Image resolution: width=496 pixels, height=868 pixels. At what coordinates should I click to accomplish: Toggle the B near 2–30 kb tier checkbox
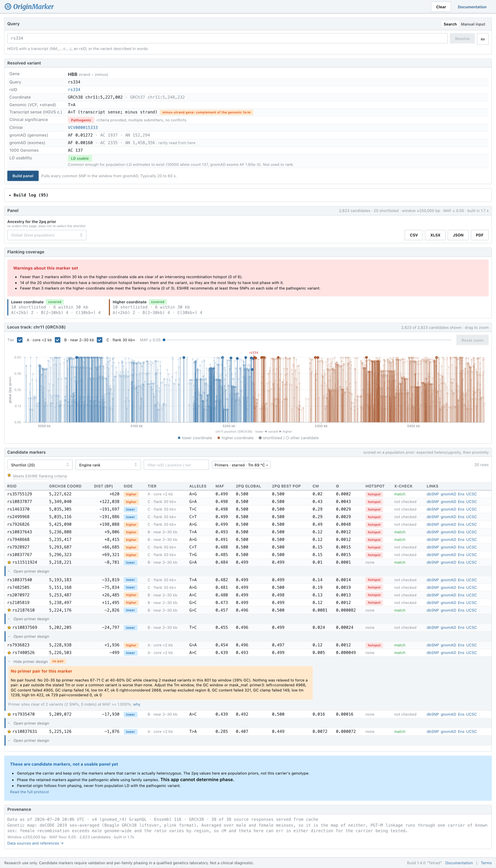58,340
